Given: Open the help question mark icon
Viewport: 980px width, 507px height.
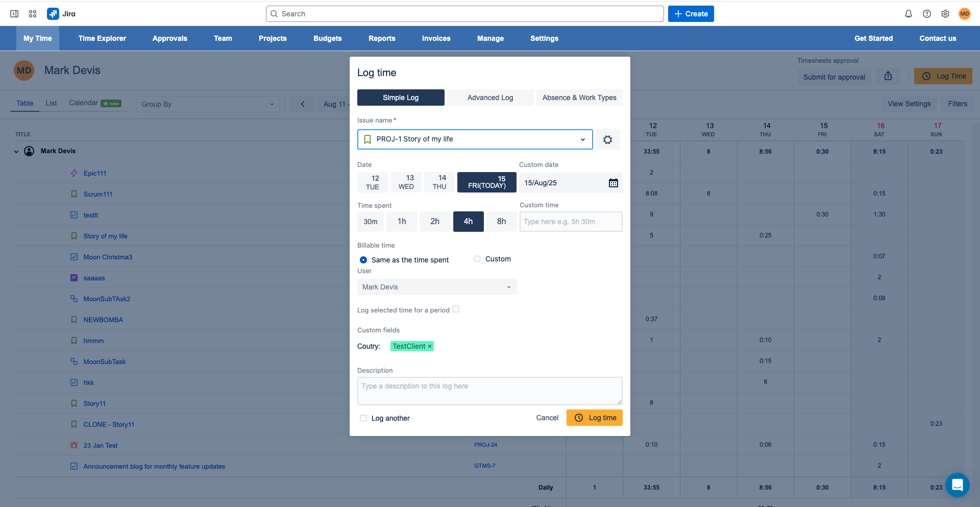Looking at the screenshot, I should coord(927,14).
